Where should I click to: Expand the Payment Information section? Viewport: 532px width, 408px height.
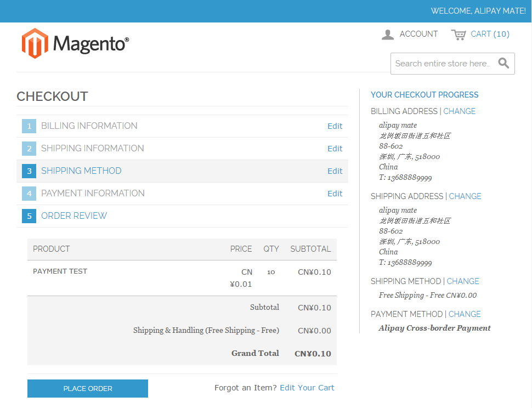tap(93, 193)
